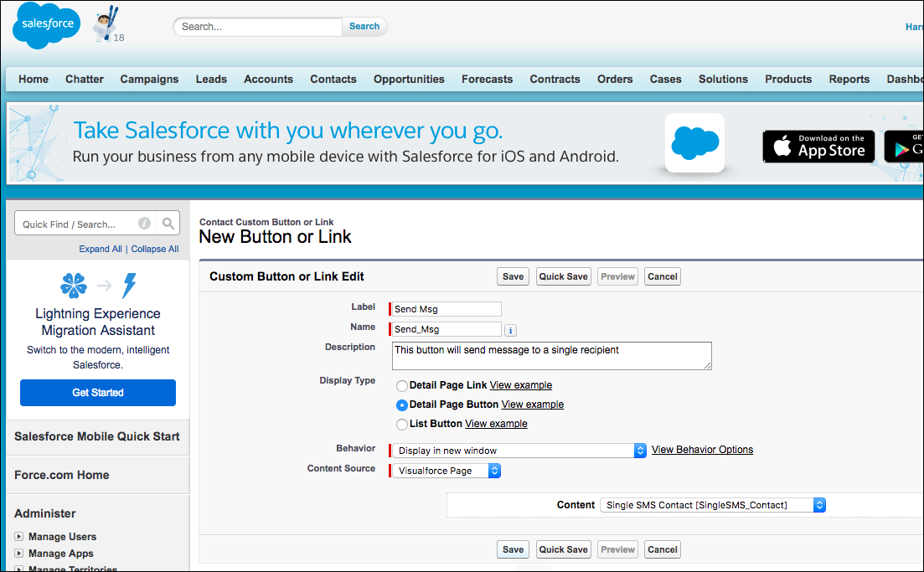
Task: Click the Name field info icon
Action: click(x=510, y=331)
